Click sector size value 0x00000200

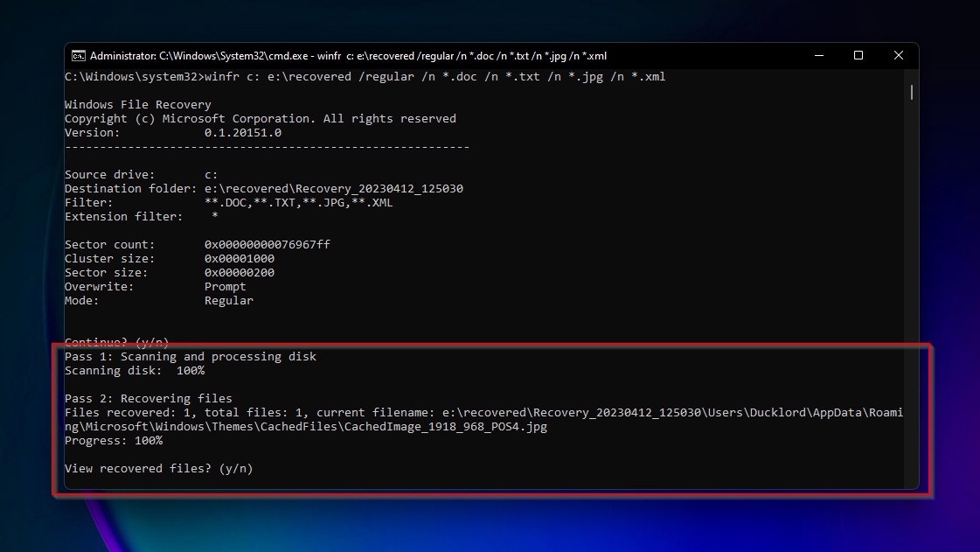click(x=240, y=273)
